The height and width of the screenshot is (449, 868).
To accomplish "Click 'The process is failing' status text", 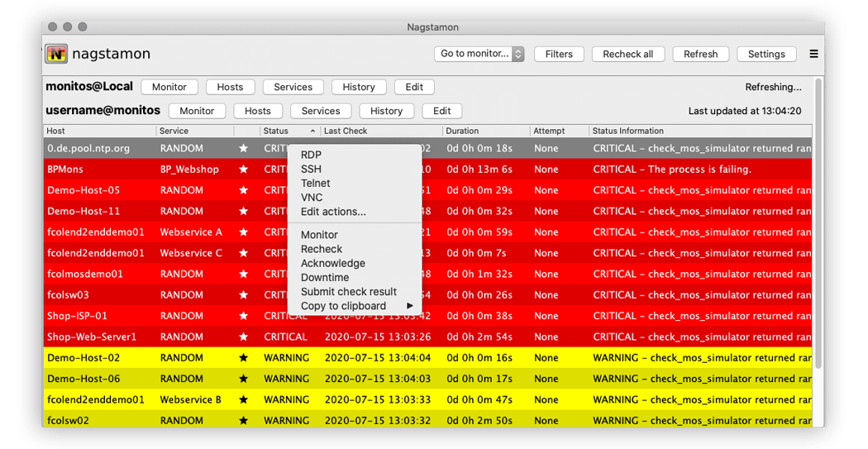I will [699, 170].
